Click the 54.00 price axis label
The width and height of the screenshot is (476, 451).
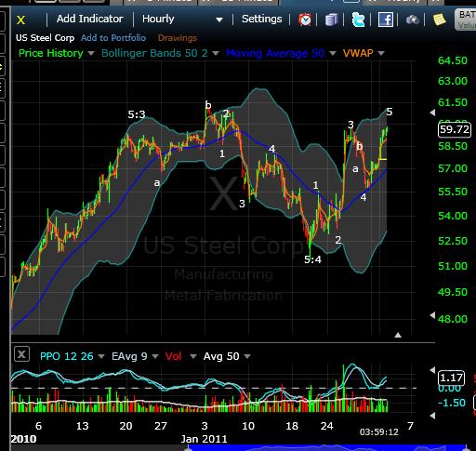point(453,216)
